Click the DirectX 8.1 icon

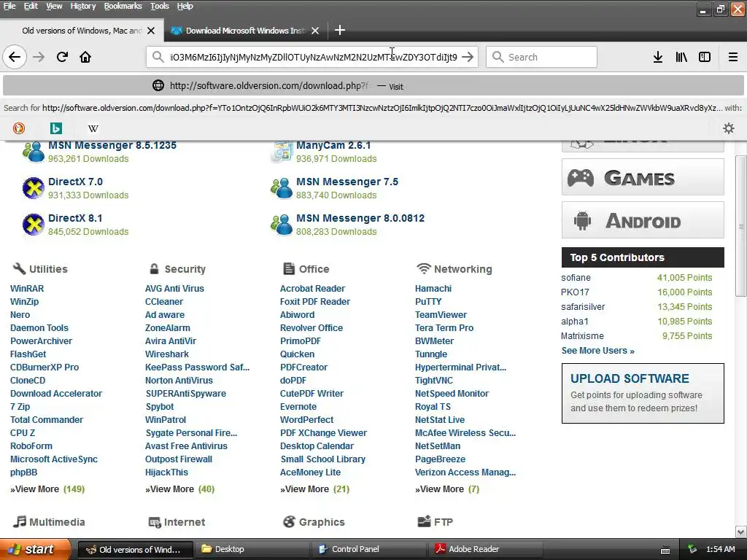click(34, 225)
